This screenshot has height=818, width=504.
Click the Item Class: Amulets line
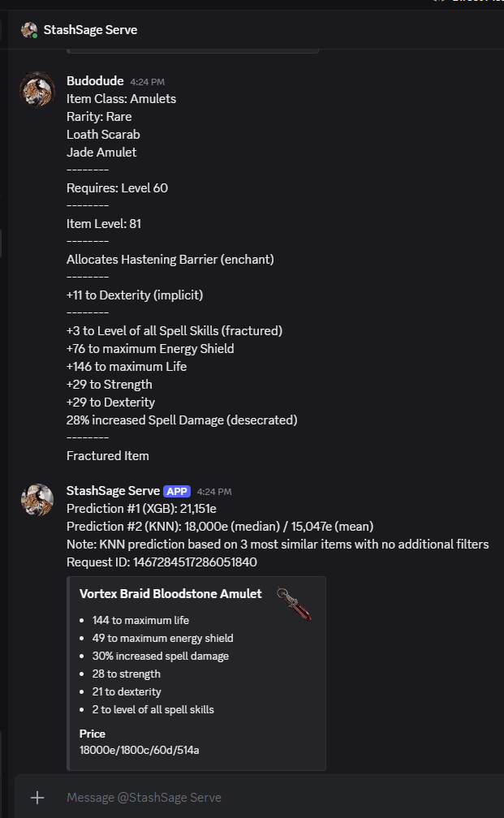pyautogui.click(x=121, y=99)
